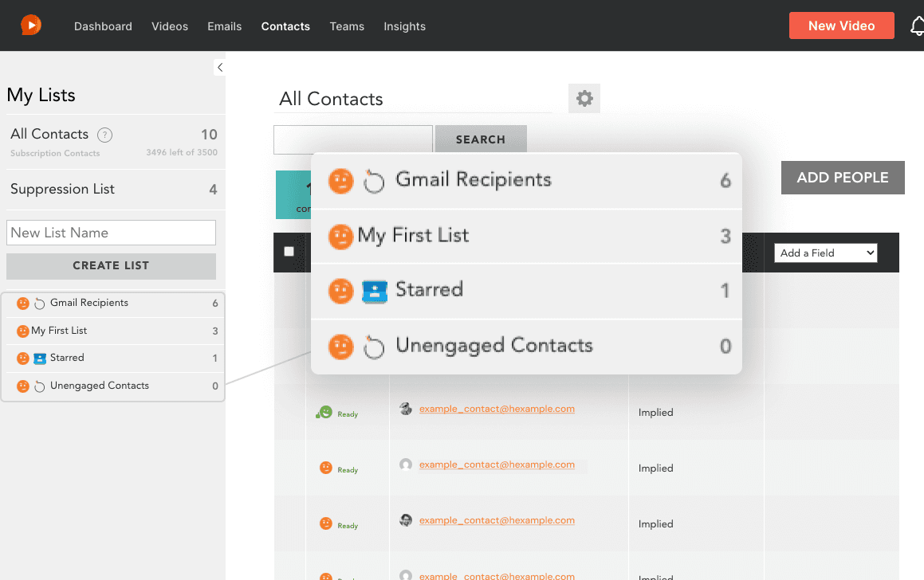
Task: Click the CREATE LIST button
Action: [111, 266]
